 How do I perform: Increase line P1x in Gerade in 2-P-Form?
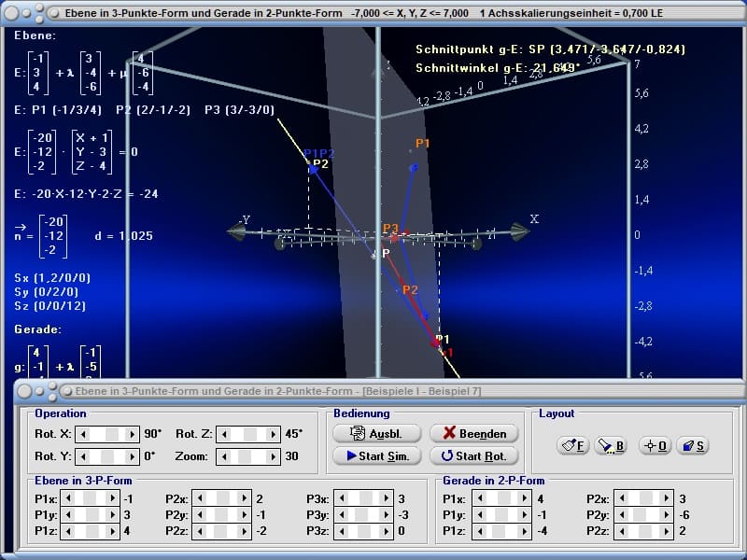[524, 498]
